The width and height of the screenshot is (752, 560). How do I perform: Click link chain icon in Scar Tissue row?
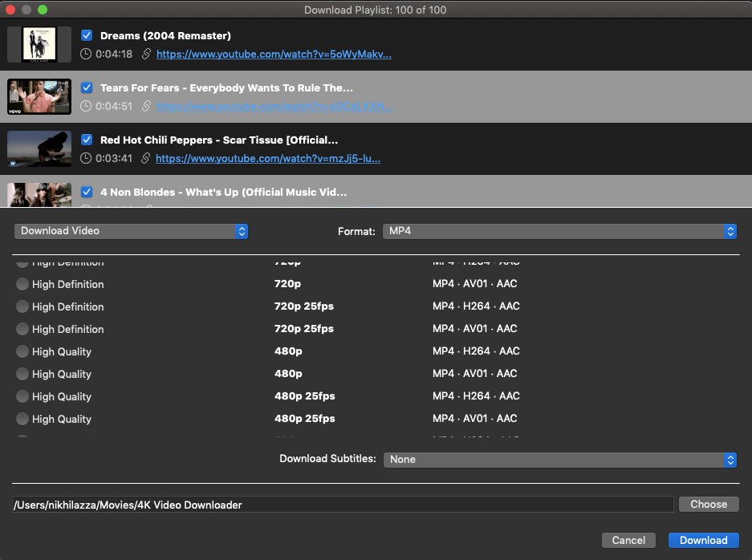pos(146,158)
